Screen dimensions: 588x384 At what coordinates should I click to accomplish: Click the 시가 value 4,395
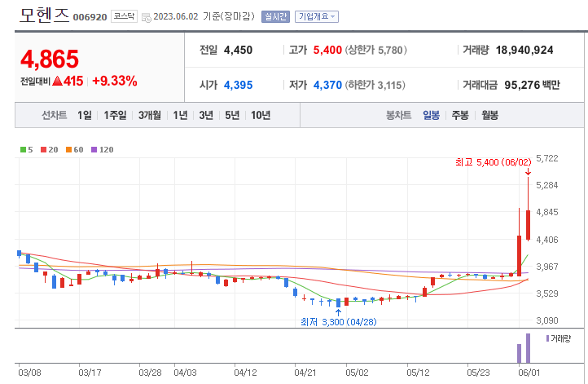(238, 85)
